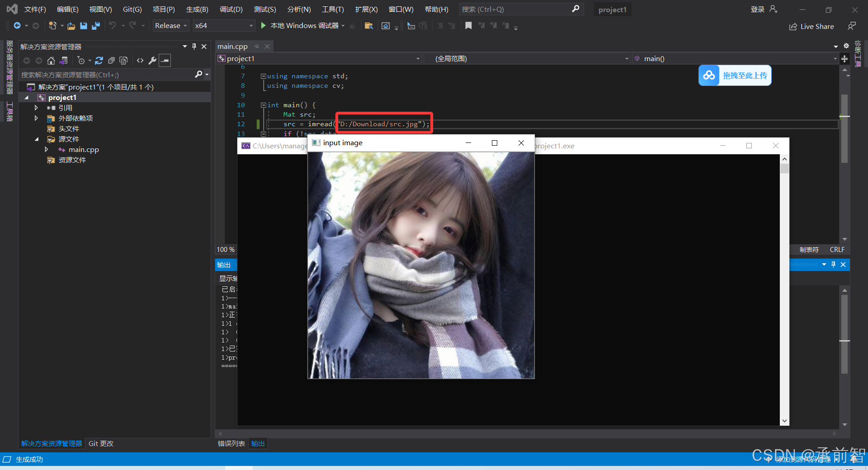Collapse the using namespace code block
The image size is (868, 470).
coord(263,76)
